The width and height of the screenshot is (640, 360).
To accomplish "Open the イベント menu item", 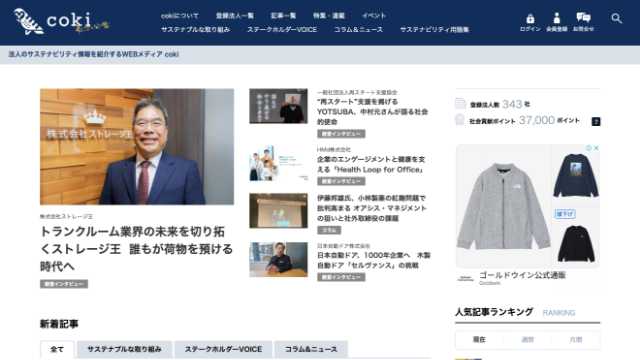I will click(x=374, y=16).
